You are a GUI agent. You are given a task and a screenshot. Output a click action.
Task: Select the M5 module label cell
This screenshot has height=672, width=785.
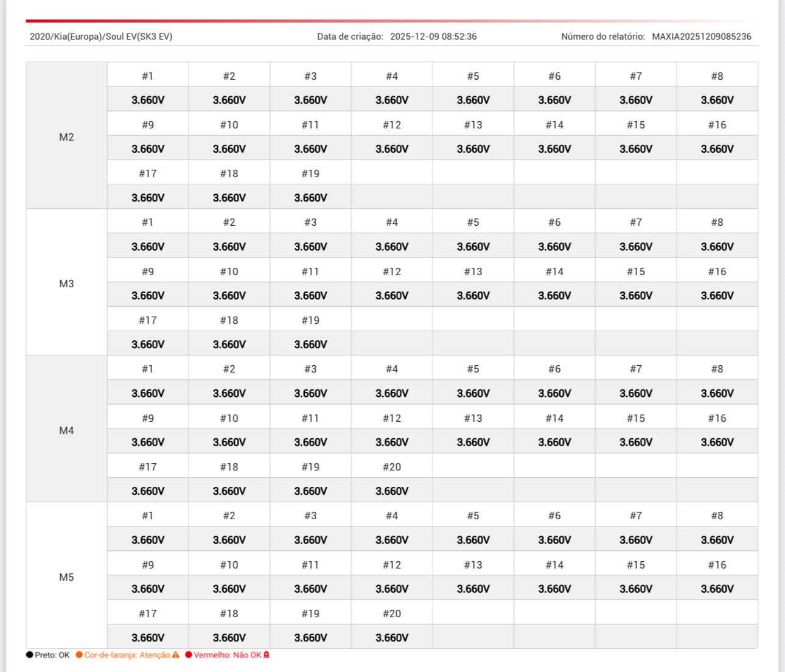coord(66,577)
